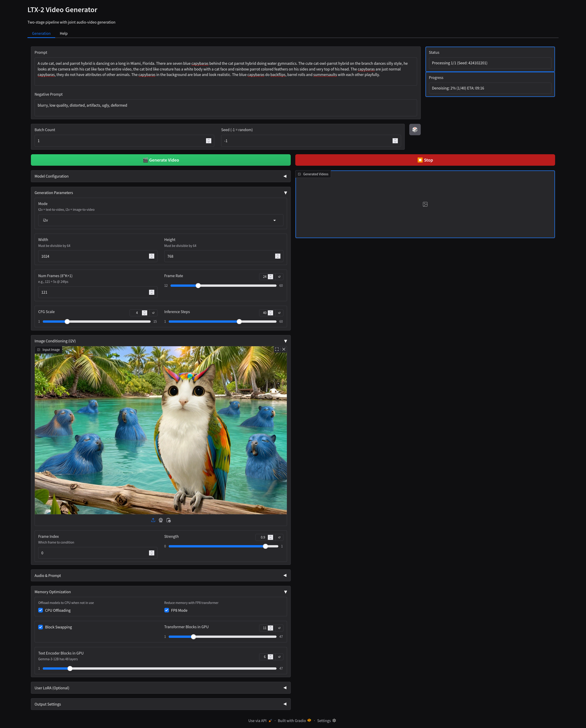586x728 pixels.
Task: Expand the Audio & Prompt section
Action: pyautogui.click(x=160, y=575)
